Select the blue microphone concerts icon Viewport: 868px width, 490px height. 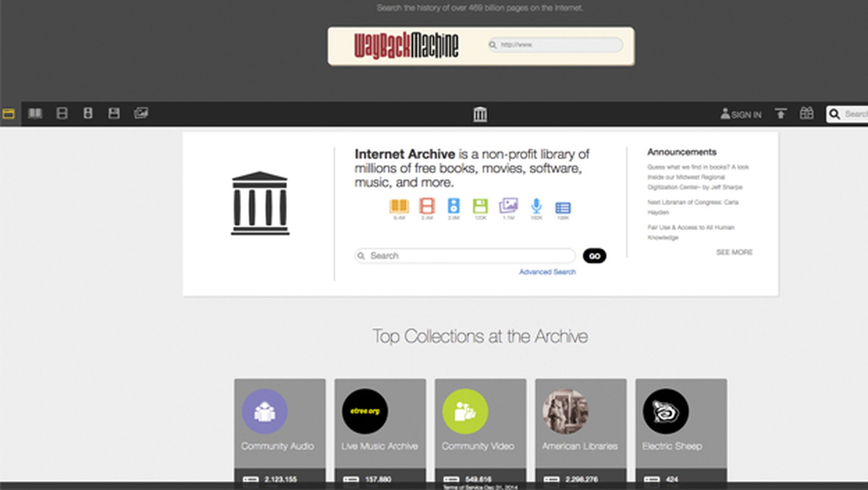click(x=536, y=206)
